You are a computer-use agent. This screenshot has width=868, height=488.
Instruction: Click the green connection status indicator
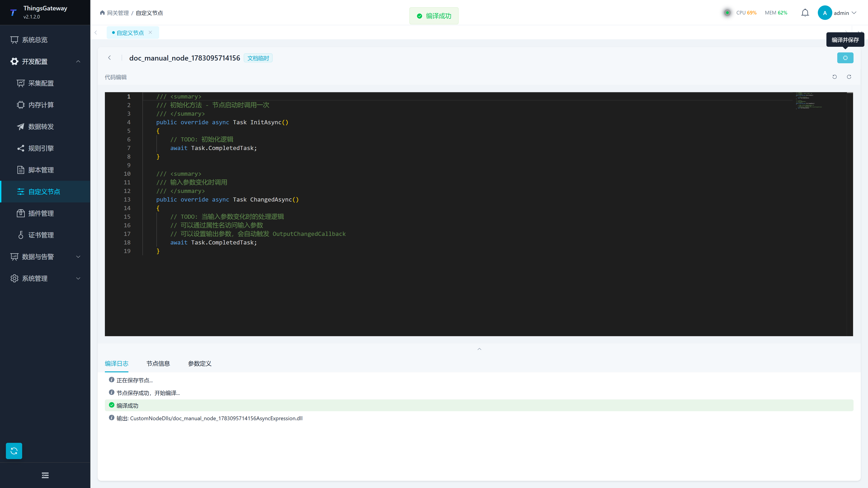coord(727,12)
